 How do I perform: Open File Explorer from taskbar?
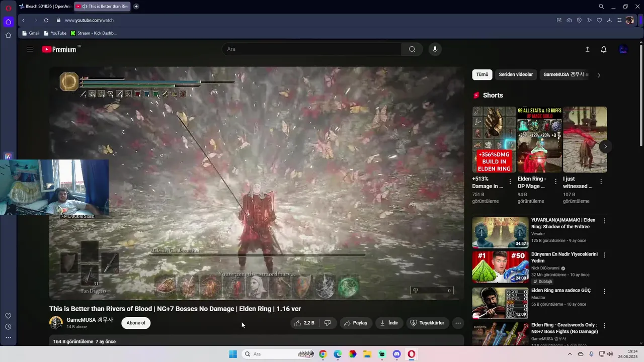pos(367,354)
